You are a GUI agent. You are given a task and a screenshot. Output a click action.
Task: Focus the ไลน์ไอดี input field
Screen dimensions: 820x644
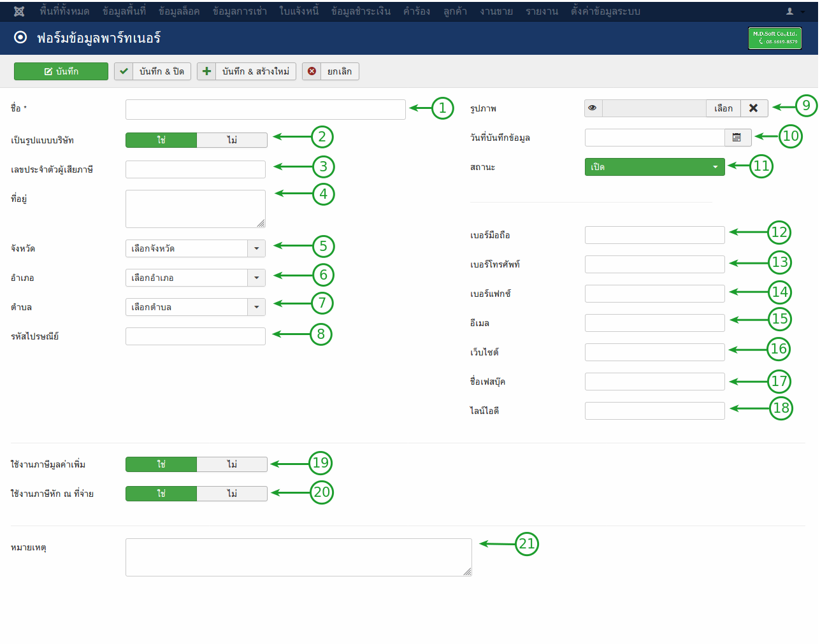point(655,411)
